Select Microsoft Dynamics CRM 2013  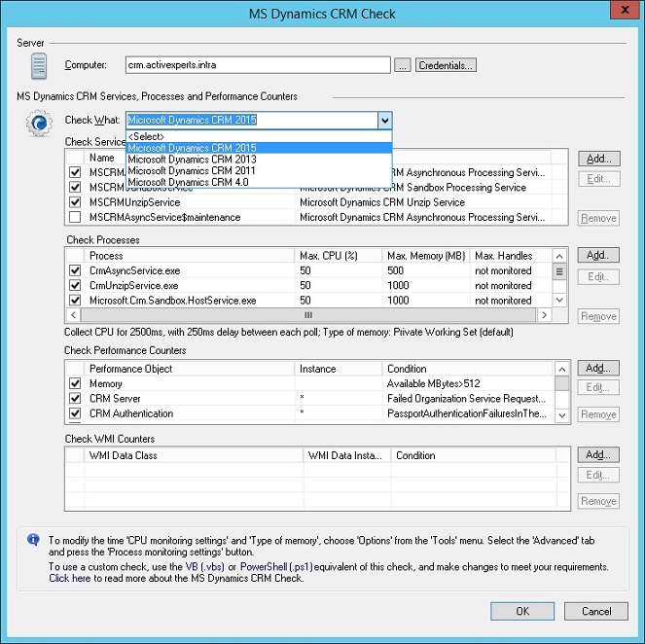click(259, 160)
